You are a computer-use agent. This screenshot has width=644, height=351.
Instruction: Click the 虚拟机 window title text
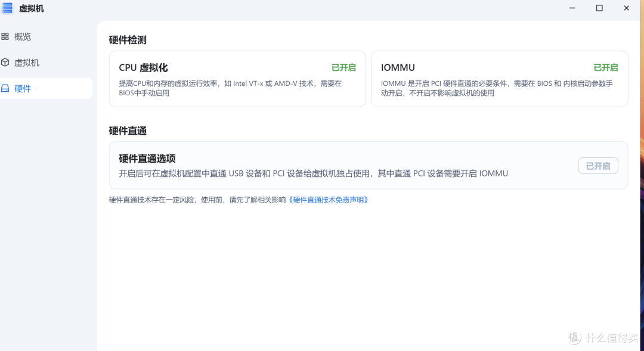click(x=32, y=8)
